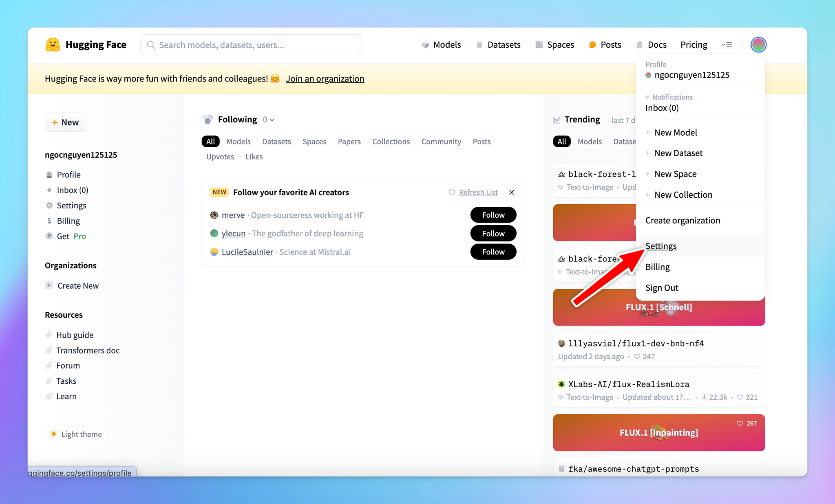Click the Trending chart icon

[557, 120]
